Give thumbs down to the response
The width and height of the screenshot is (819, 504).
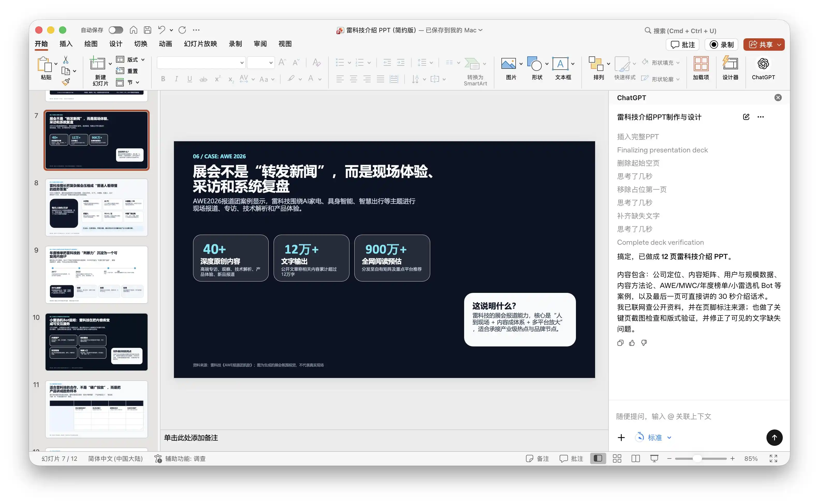pos(643,343)
